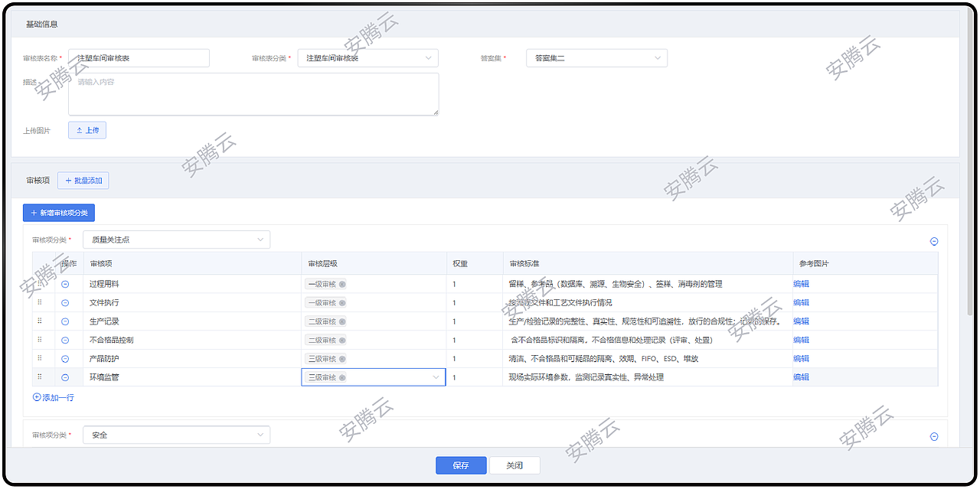Screen dimensions: 980x489
Task: Click the 审核标准 text of 环境监管 row
Action: 586,377
